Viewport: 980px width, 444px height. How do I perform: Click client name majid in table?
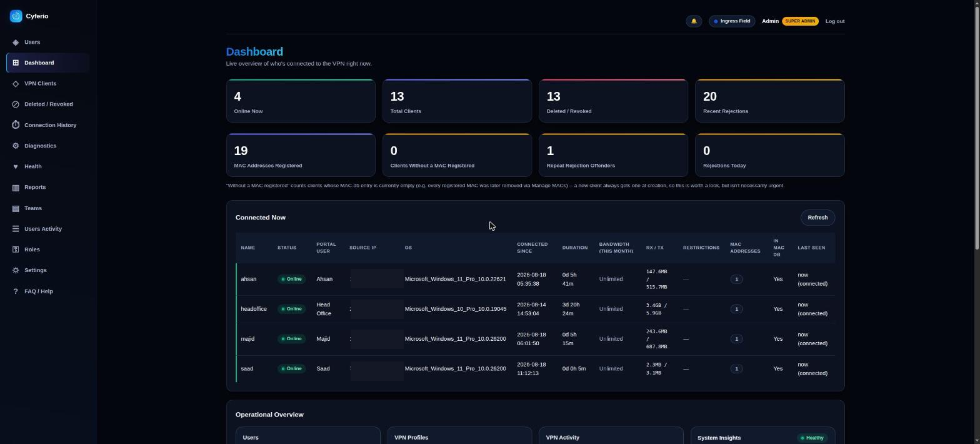tap(247, 339)
